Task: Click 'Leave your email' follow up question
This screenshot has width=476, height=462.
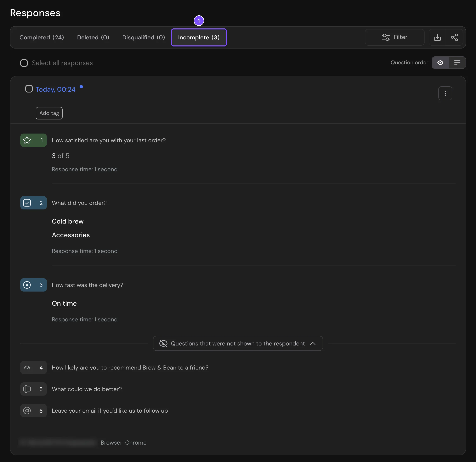Action: (x=110, y=411)
